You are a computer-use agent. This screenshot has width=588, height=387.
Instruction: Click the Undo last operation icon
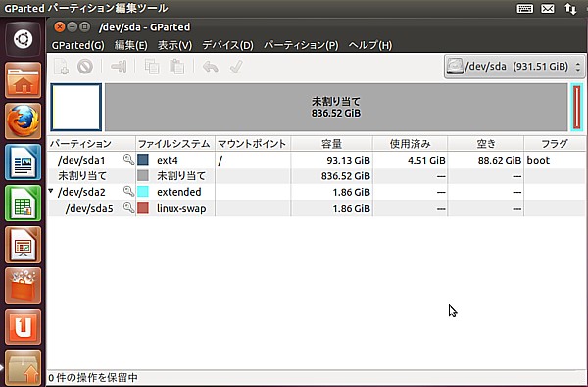(211, 67)
